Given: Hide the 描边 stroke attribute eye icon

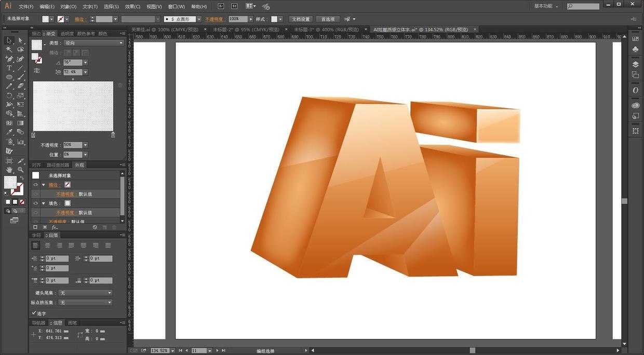Looking at the screenshot, I should click(36, 185).
